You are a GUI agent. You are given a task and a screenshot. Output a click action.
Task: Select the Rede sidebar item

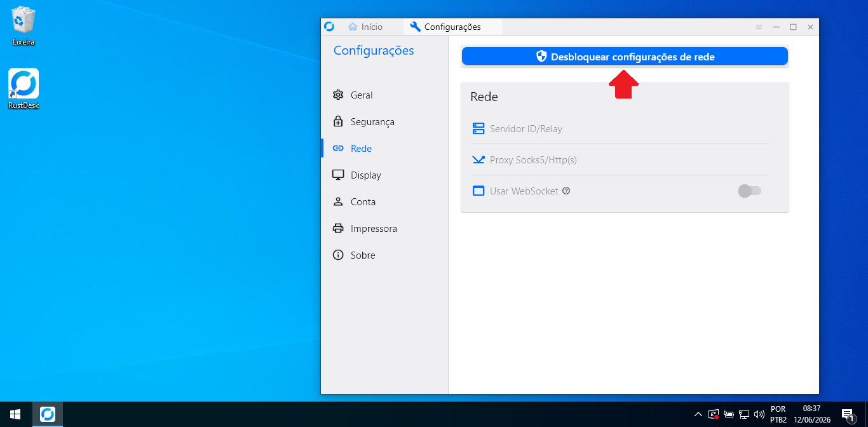[x=384, y=149]
